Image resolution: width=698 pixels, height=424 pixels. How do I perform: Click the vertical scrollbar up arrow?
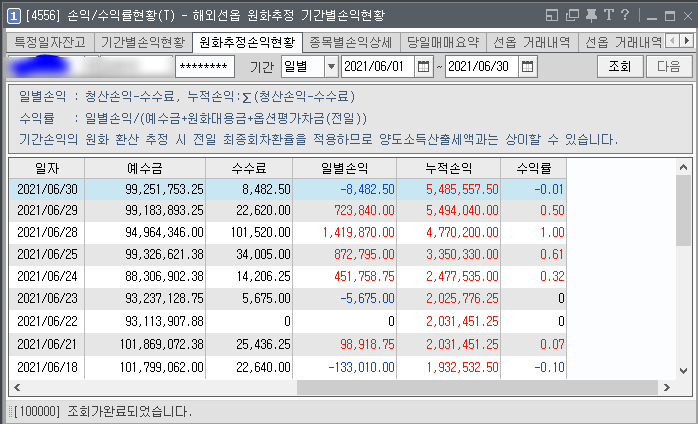point(683,167)
